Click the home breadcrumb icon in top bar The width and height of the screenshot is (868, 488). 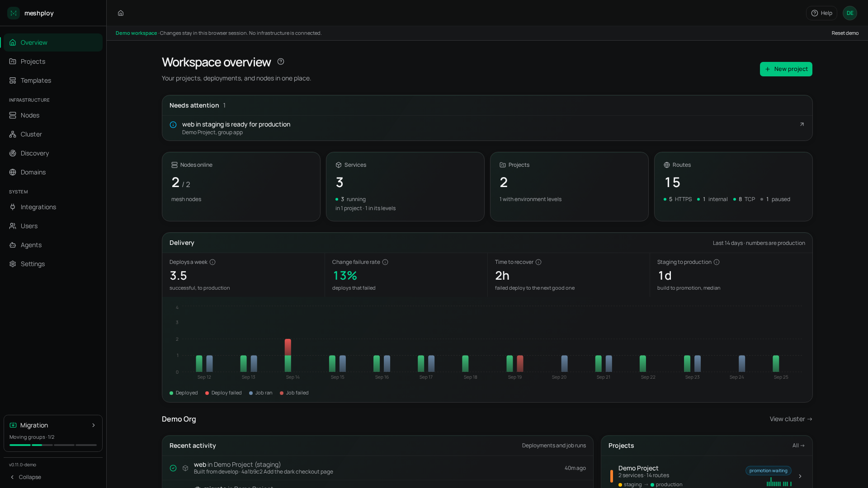point(121,13)
